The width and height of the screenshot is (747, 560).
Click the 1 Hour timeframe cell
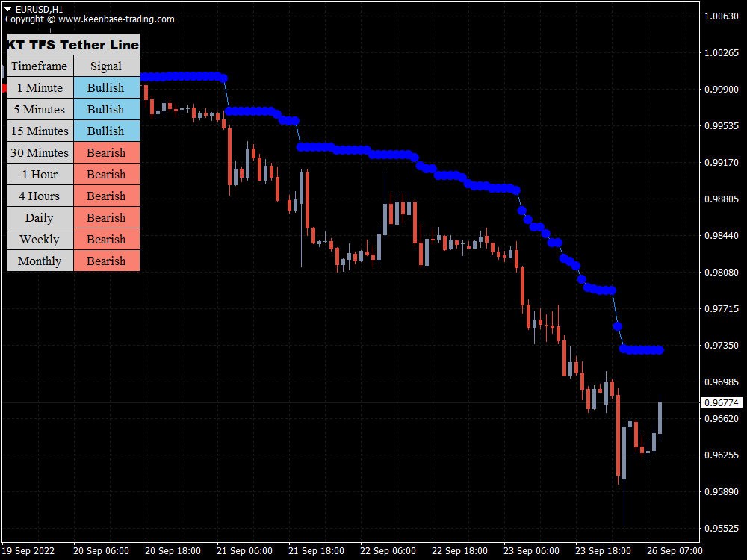pyautogui.click(x=40, y=175)
